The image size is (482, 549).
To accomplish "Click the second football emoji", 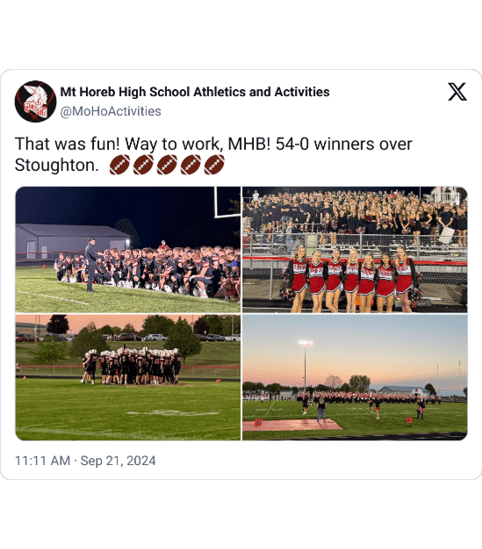I will [x=143, y=165].
